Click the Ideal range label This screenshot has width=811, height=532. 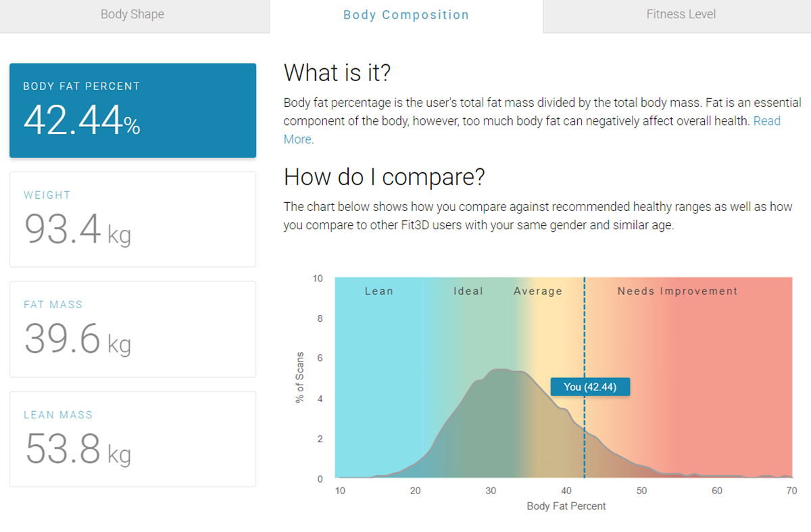click(x=468, y=291)
